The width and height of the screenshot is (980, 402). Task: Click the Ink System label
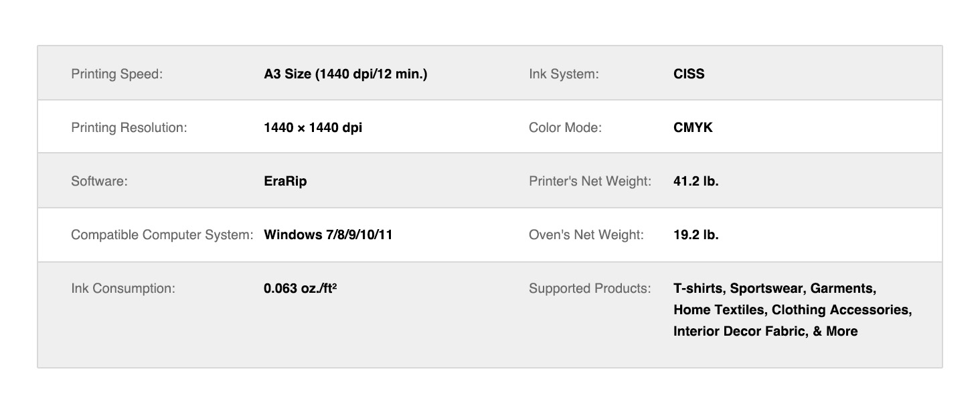pos(564,74)
